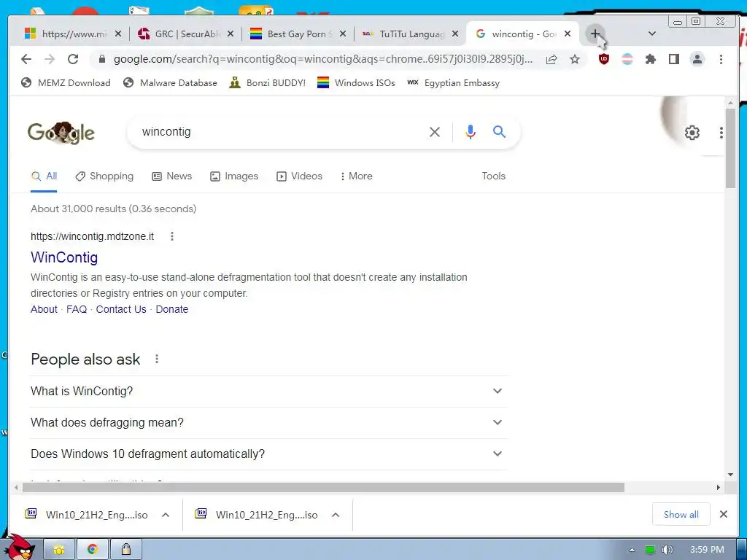
Task: Open the Donate sitelink
Action: pos(172,309)
